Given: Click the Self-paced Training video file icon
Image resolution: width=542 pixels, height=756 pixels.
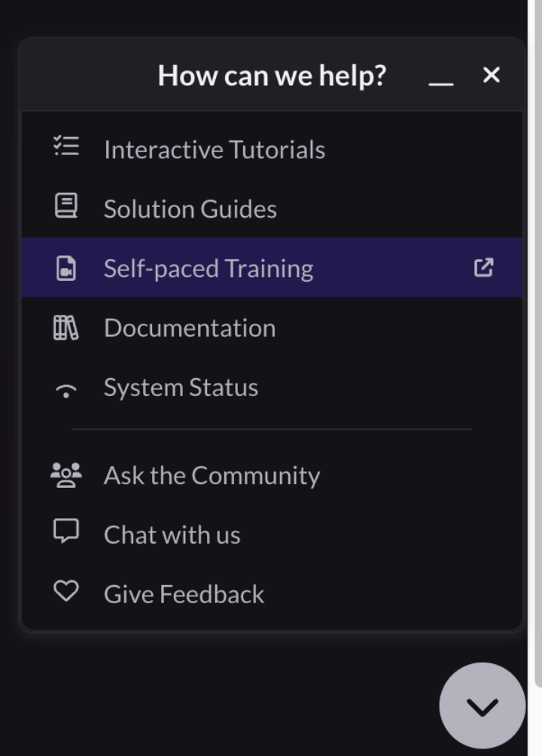Looking at the screenshot, I should 66,268.
